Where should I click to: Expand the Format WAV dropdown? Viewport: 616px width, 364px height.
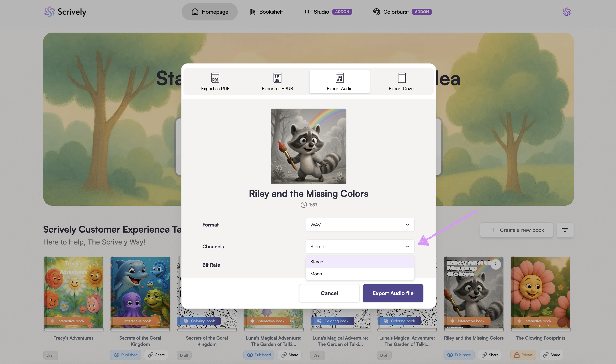tap(360, 225)
